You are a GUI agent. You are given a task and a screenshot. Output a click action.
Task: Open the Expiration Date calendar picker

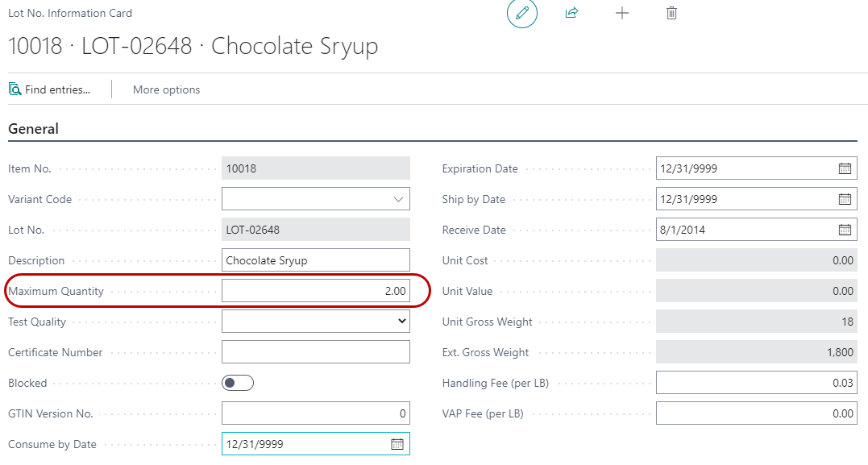tap(845, 168)
